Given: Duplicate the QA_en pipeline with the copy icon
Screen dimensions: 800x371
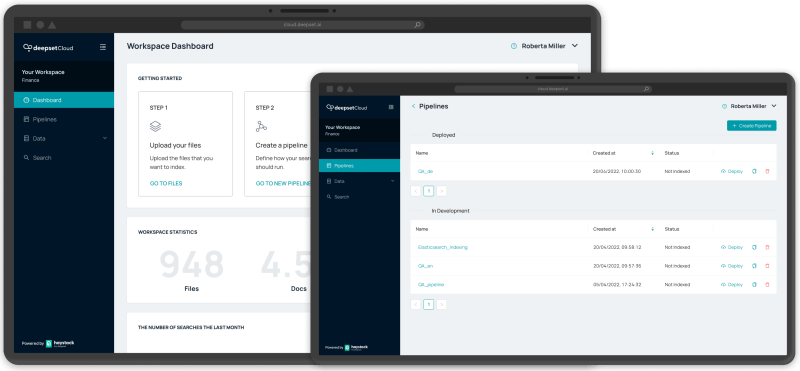Looking at the screenshot, I should (754, 266).
